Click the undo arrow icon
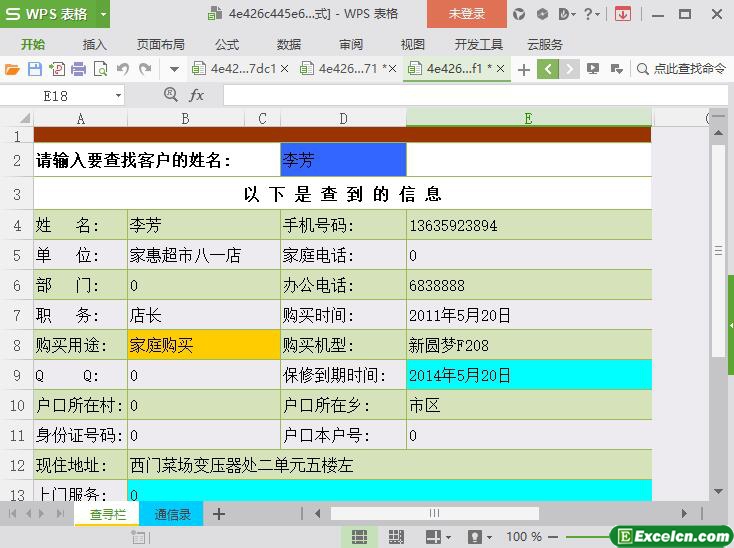Screen dimensions: 734x548 point(123,69)
